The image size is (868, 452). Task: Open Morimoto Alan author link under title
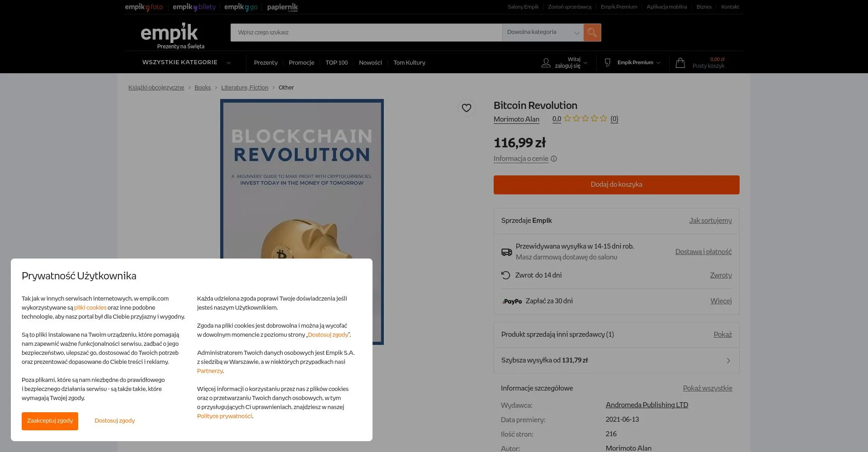coord(516,119)
